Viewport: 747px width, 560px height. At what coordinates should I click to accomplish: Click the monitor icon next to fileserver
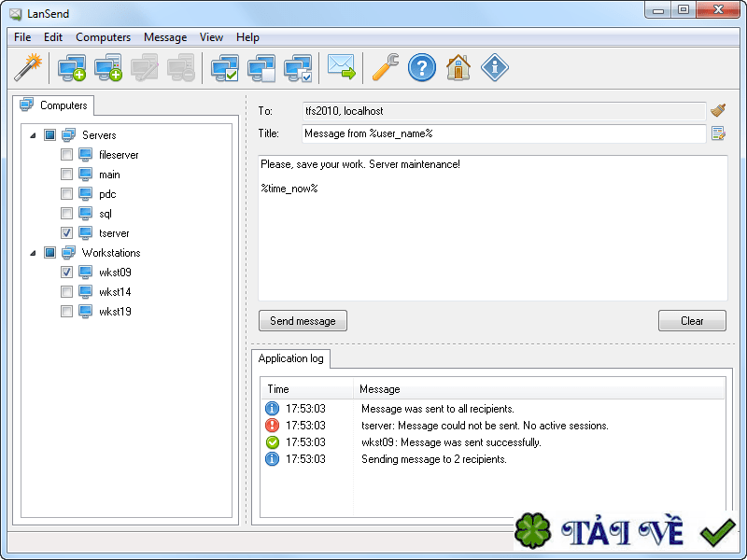85,155
